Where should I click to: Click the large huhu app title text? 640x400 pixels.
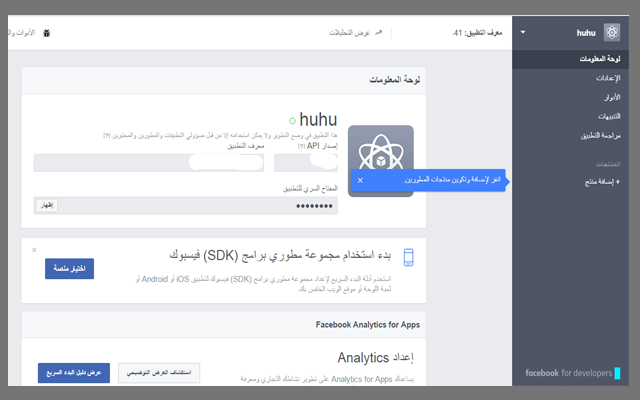coord(318,120)
